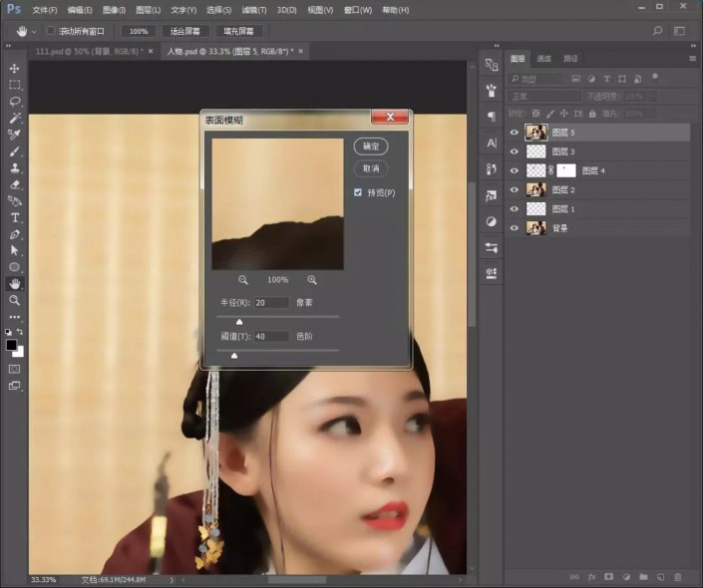This screenshot has width=703, height=588.
Task: Select the Ellipse shape tool
Action: (14, 267)
